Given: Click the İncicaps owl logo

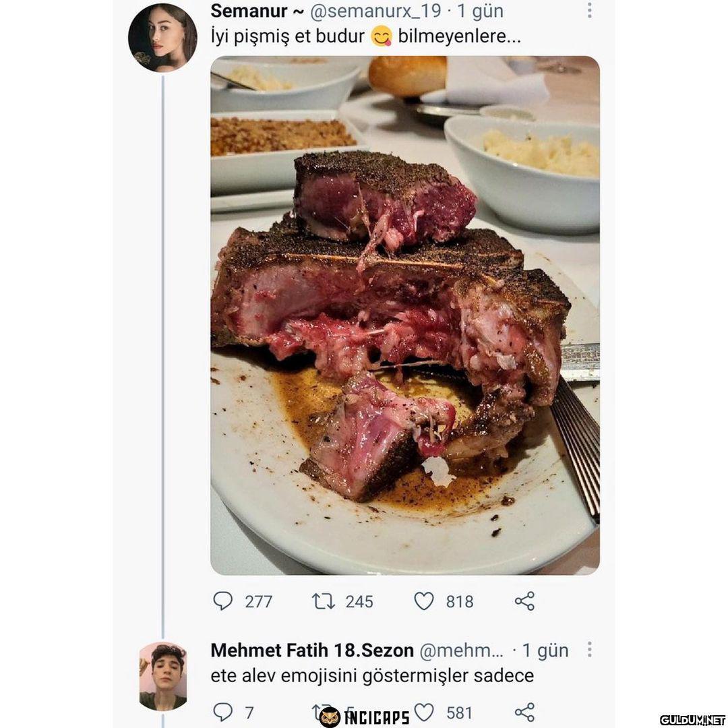Looking at the screenshot, I should [330, 717].
